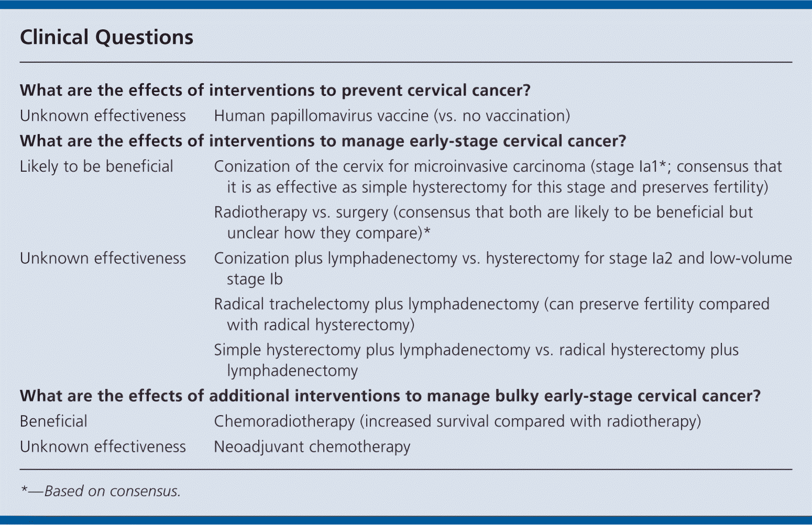
Task: Click the "Neoadjuvant chemotherapy" entry
Action: tap(312, 446)
